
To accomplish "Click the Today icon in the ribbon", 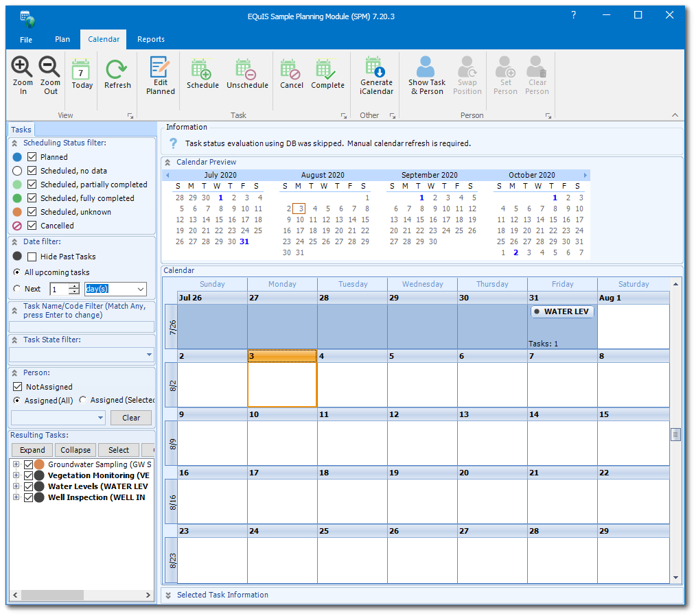I will tap(82, 73).
